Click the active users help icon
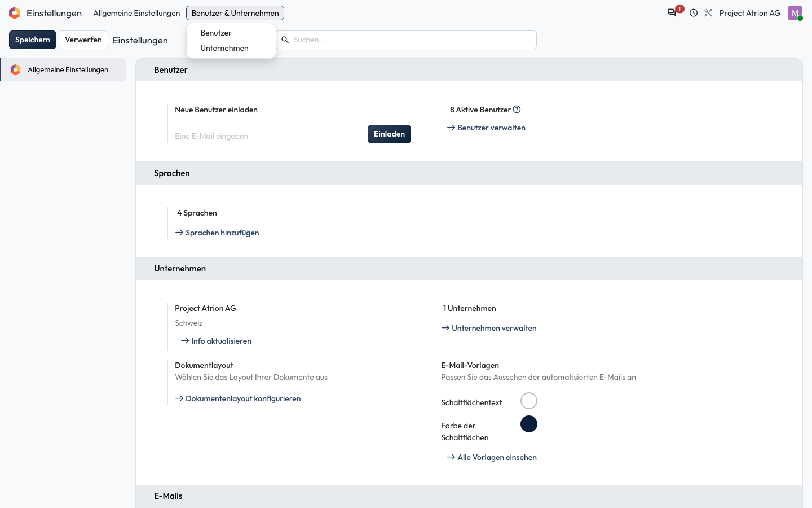Screen dimensions: 812x508 pyautogui.click(x=517, y=110)
